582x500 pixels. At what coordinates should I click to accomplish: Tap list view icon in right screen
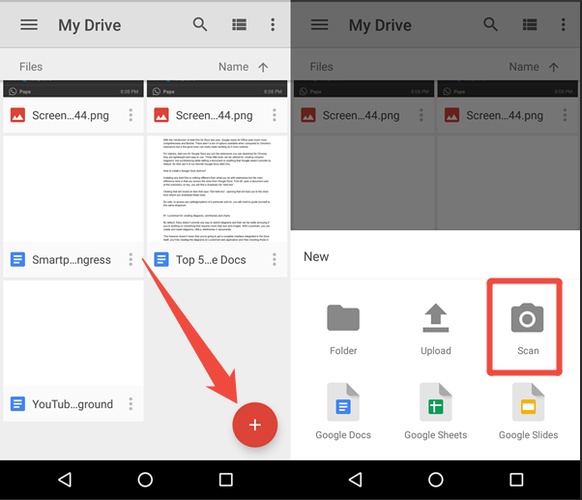tap(530, 25)
